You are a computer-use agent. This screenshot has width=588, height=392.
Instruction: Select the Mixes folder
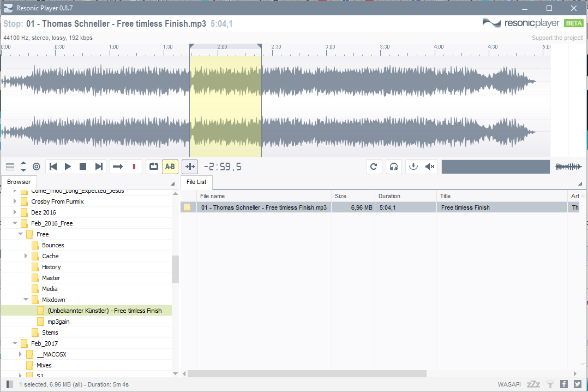click(44, 365)
